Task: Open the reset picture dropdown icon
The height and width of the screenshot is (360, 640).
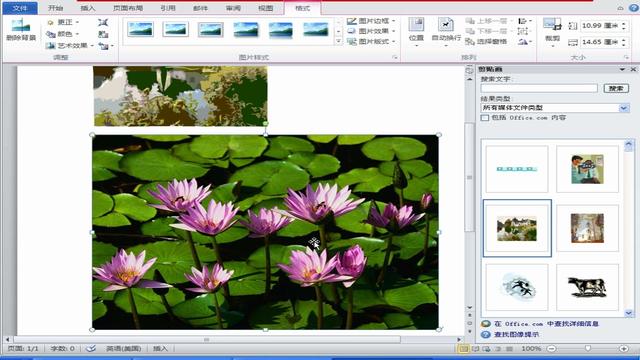Action: point(105,46)
